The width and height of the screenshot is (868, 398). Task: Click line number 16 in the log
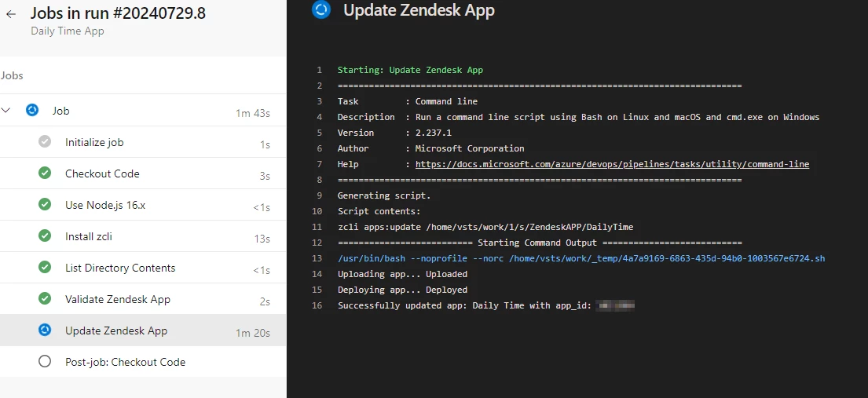317,305
